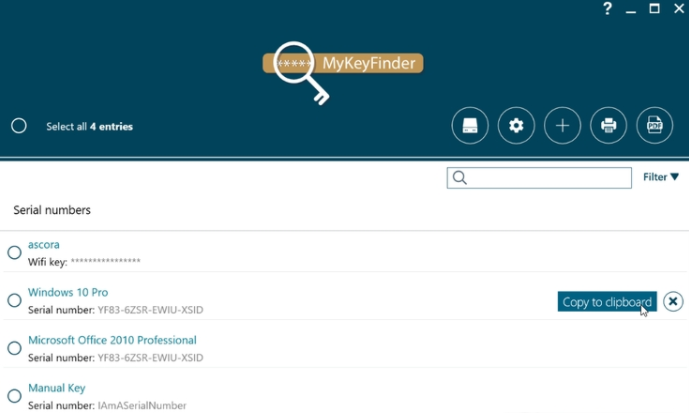The width and height of the screenshot is (689, 413).
Task: Print the key list via printer icon
Action: pyautogui.click(x=609, y=125)
